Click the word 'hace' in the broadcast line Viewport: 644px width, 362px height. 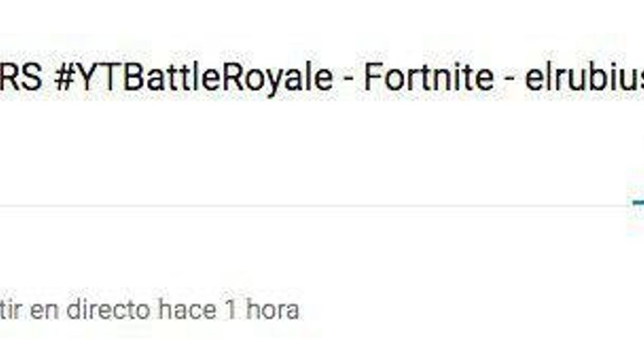(187, 310)
